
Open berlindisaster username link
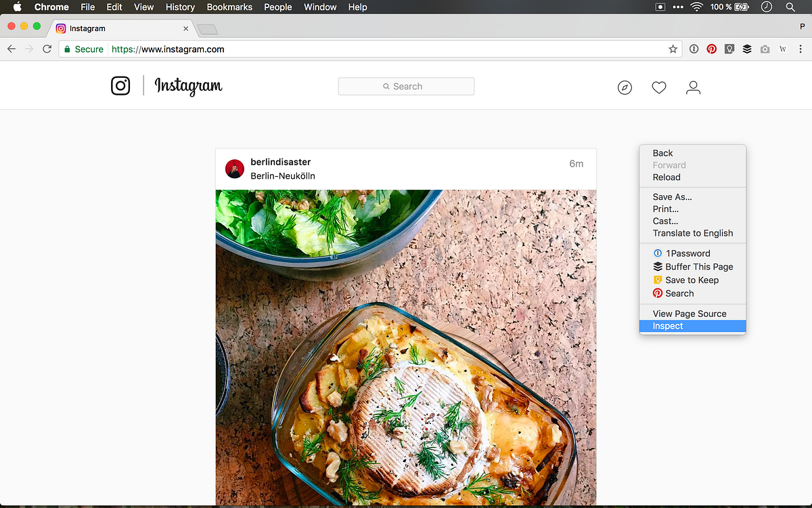pos(281,162)
